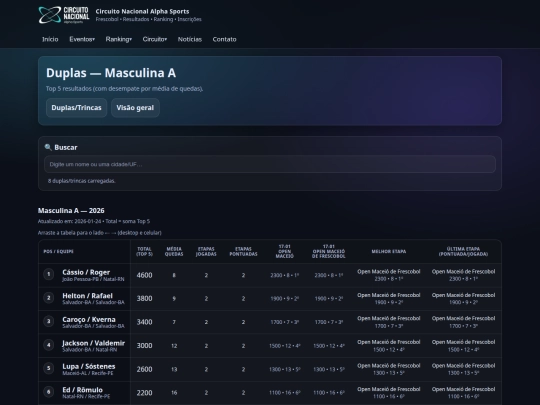The image size is (540, 405).
Task: Click the 8 duplas/trincas carregadas status text
Action: tap(82, 181)
